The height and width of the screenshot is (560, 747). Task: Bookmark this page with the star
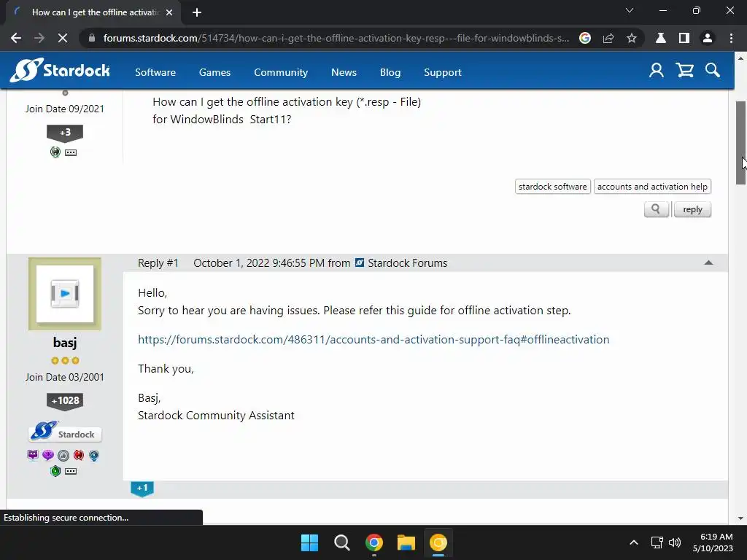click(632, 38)
